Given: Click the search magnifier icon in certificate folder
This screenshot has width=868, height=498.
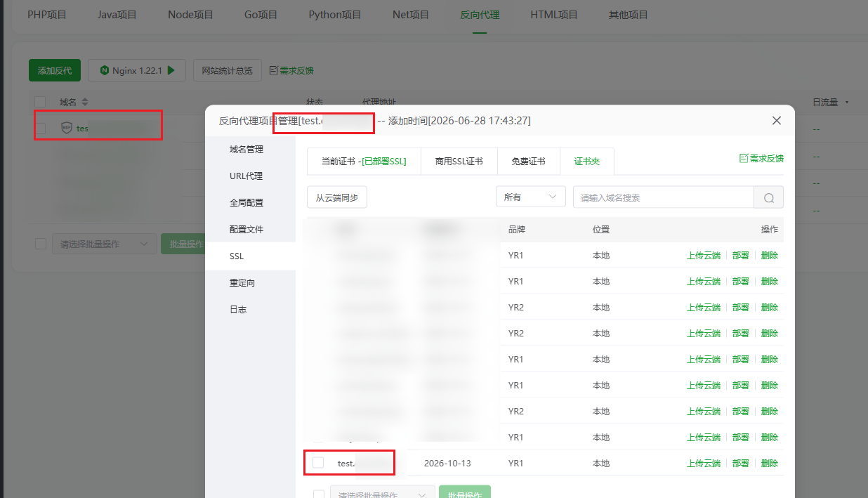Looking at the screenshot, I should [769, 198].
